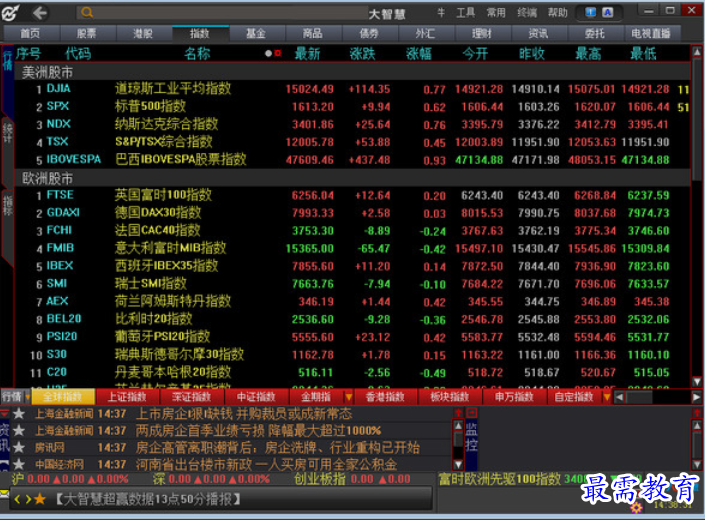Viewport: 705px width, 520px height.
Task: Switch to the 外汇 tab
Action: pyautogui.click(x=425, y=33)
